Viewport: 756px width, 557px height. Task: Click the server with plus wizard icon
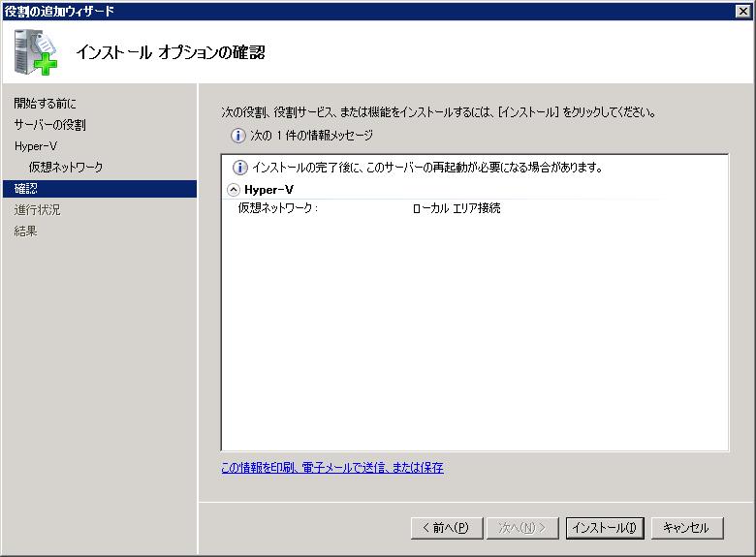35,52
